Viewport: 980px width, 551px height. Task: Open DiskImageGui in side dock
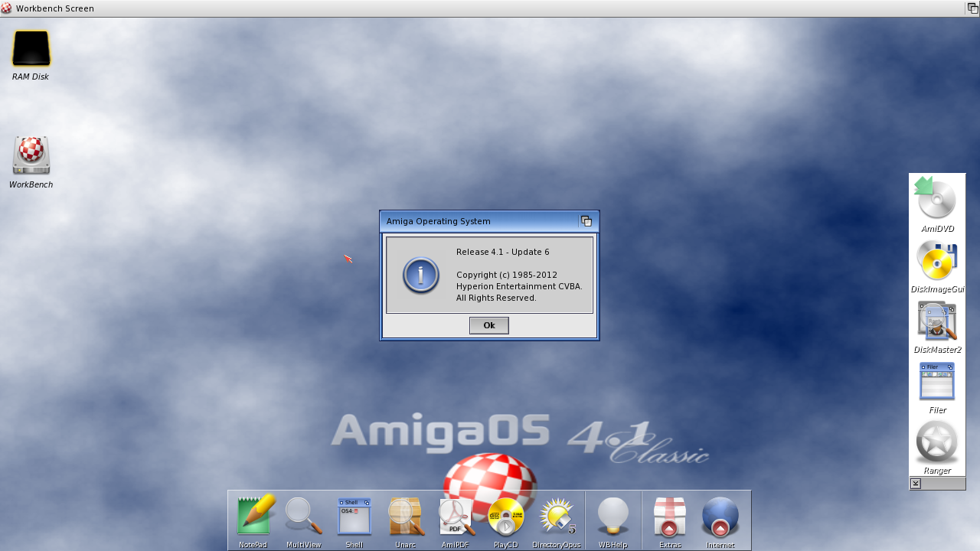(x=937, y=260)
